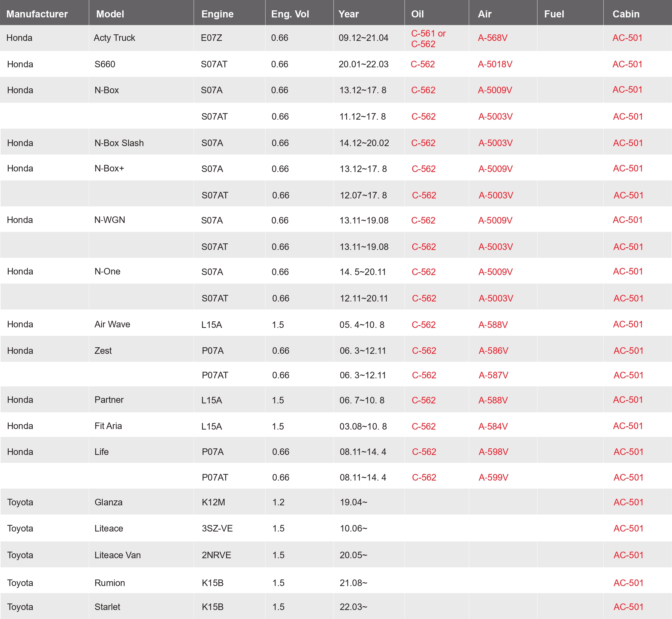Click AC-501 in the Rumion row
This screenshot has height=619, width=672.
coord(628,583)
